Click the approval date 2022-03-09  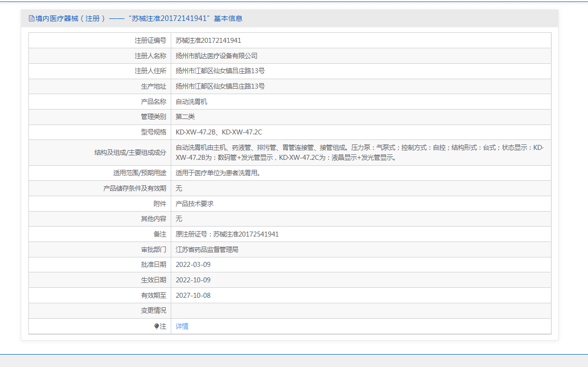[x=193, y=264]
